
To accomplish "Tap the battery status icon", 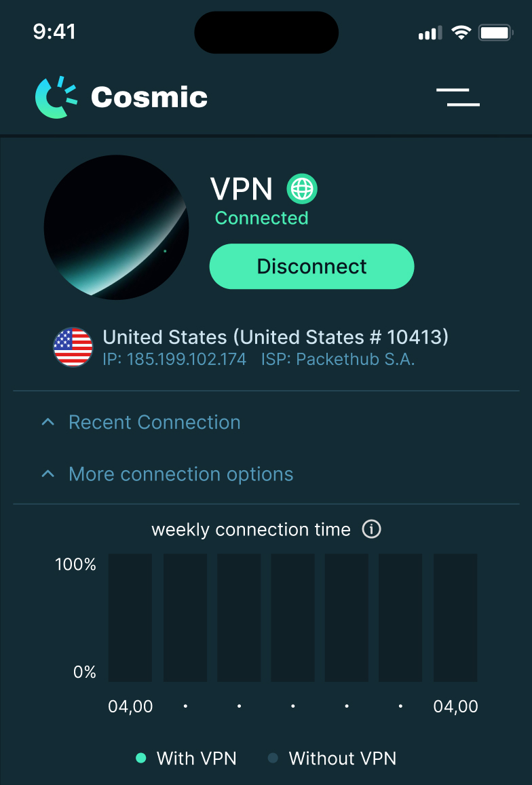I will tap(495, 33).
